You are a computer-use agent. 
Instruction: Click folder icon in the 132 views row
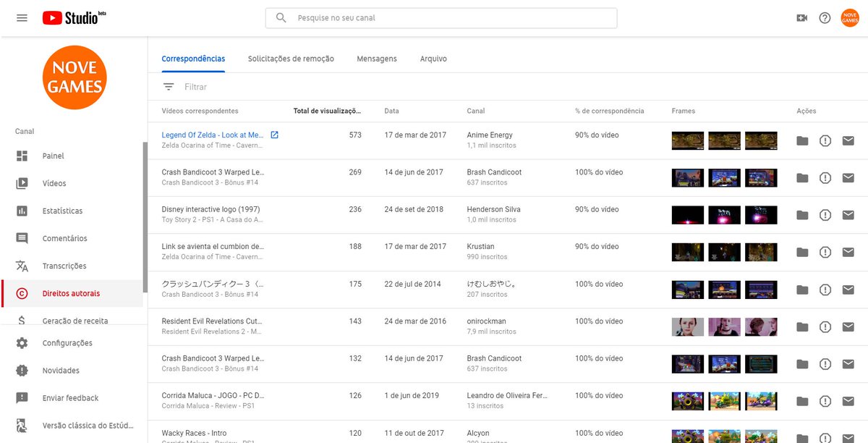coord(802,364)
